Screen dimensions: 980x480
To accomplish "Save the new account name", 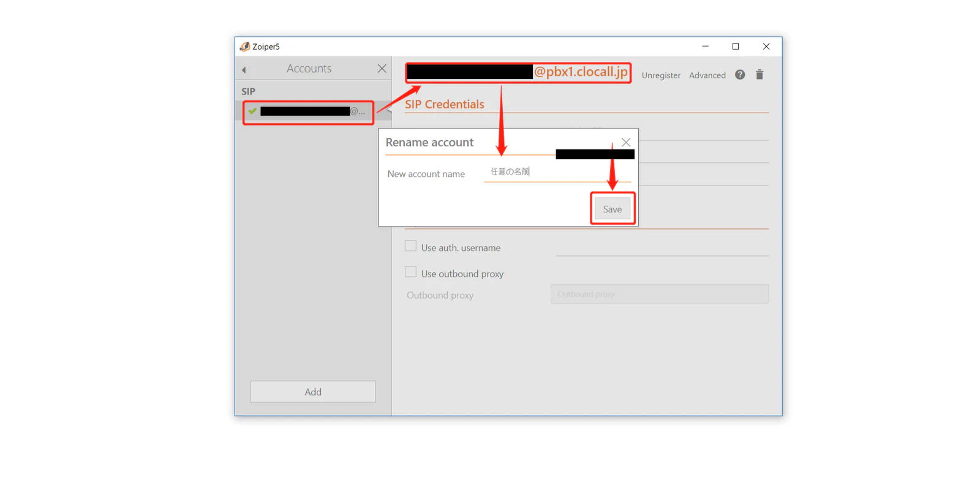I will (x=612, y=209).
